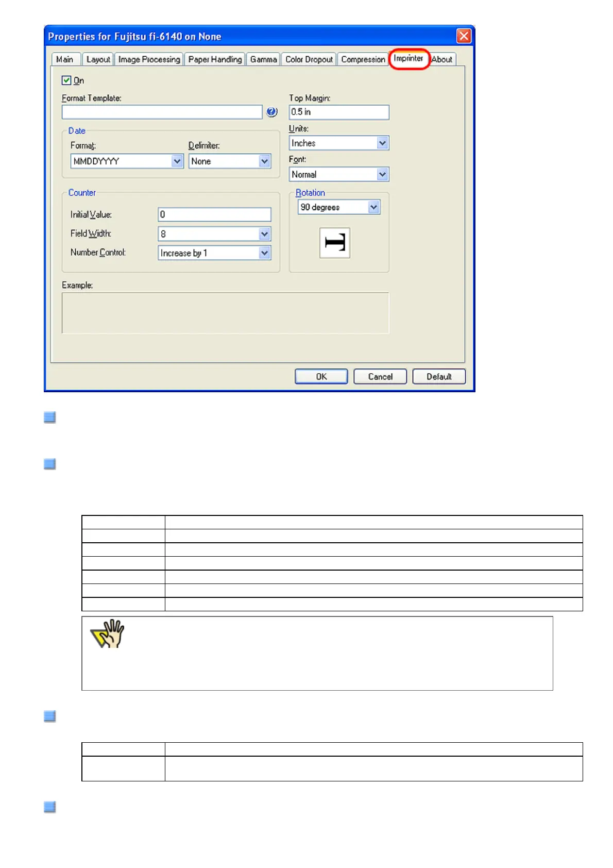Click the Cancel button

coord(380,376)
